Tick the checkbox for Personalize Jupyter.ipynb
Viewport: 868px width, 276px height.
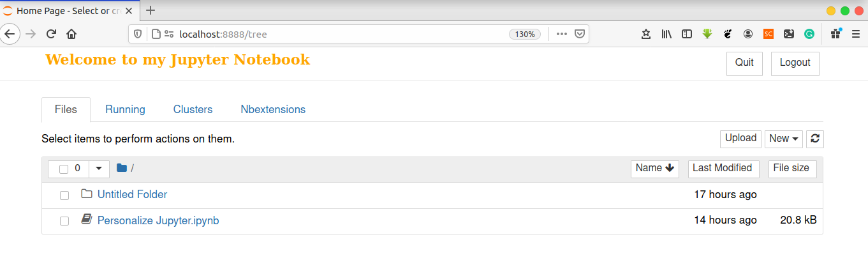pyautogui.click(x=64, y=221)
